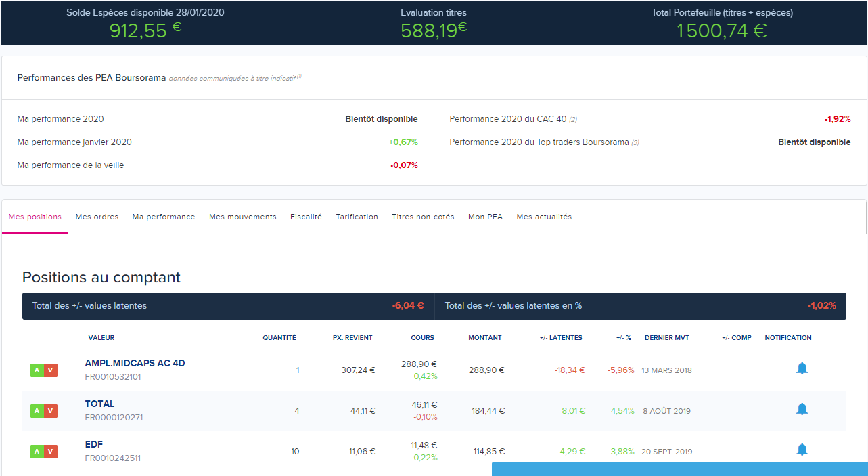The image size is (868, 476).
Task: Click the -6,04 € total latent value
Action: pos(408,305)
